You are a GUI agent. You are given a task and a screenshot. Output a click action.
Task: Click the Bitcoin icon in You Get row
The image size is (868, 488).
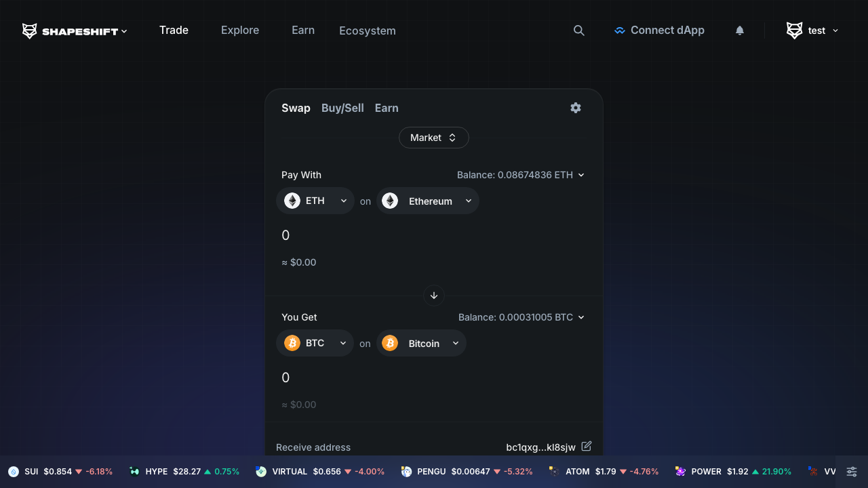[390, 343]
